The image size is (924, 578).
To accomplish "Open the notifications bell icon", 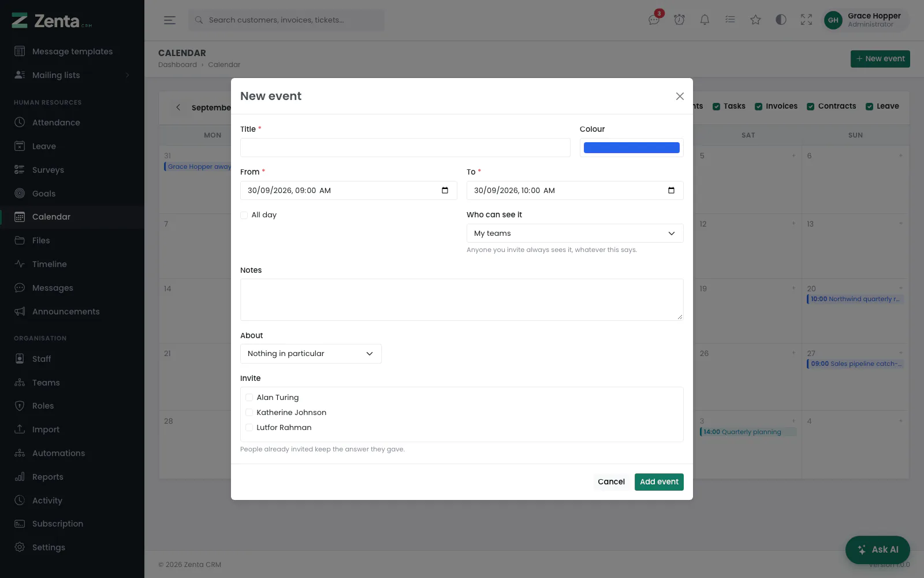I will pos(705,20).
